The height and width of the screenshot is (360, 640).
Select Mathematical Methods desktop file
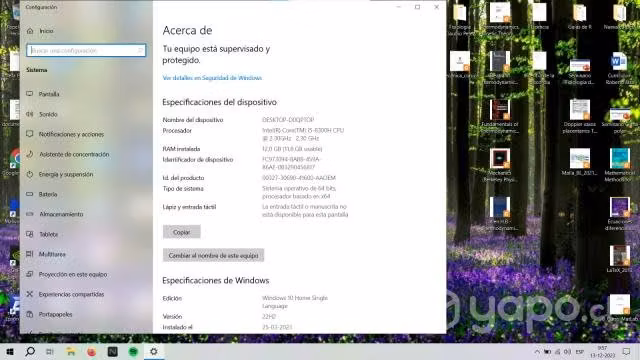619,164
